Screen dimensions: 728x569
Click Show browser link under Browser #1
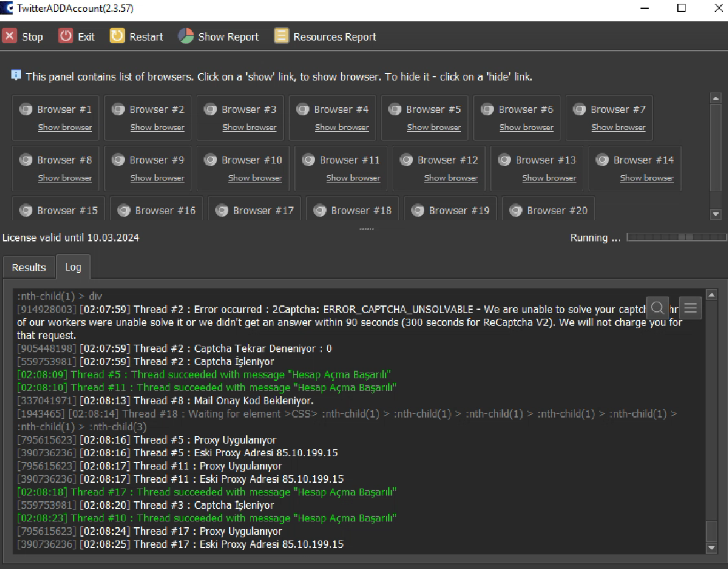click(65, 127)
